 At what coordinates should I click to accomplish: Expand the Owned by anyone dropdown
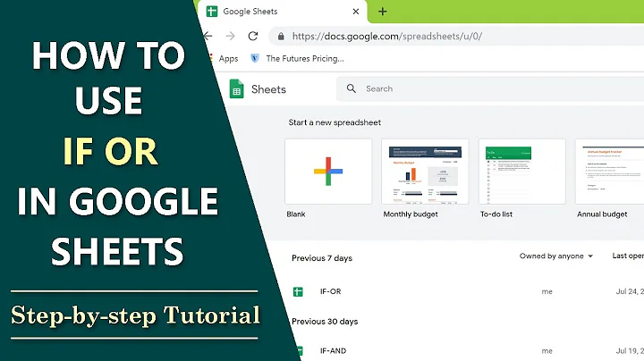tap(556, 256)
